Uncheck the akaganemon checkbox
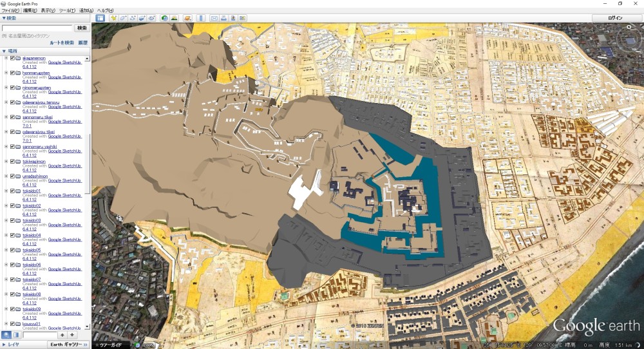Viewport: 644px width, 349px height. 12,58
